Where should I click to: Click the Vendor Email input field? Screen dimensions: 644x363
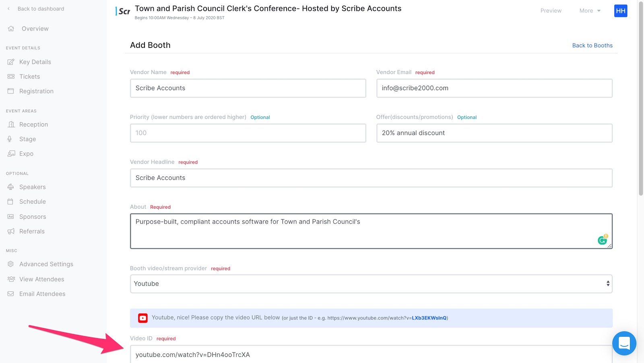494,88
